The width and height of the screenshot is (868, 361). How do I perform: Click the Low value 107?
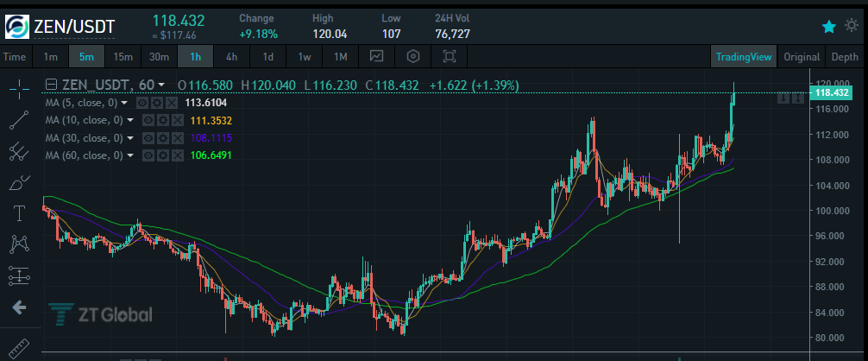[x=392, y=35]
